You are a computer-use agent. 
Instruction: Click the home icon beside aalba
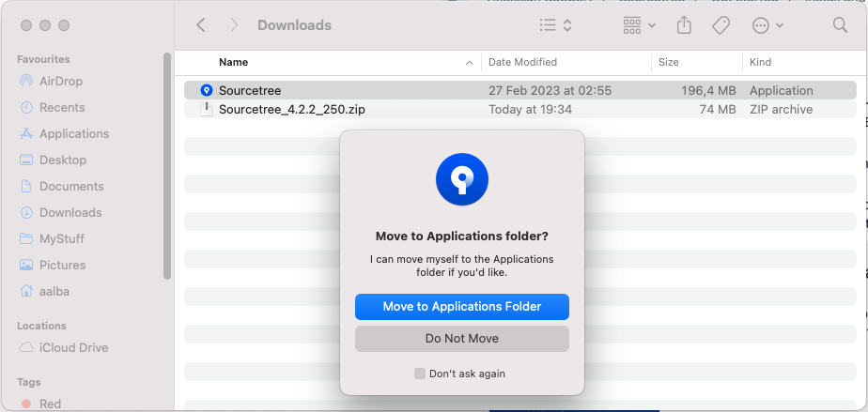coord(26,291)
